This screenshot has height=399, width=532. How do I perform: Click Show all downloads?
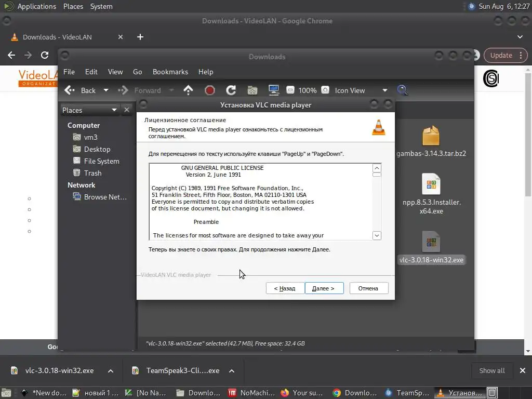(491, 370)
